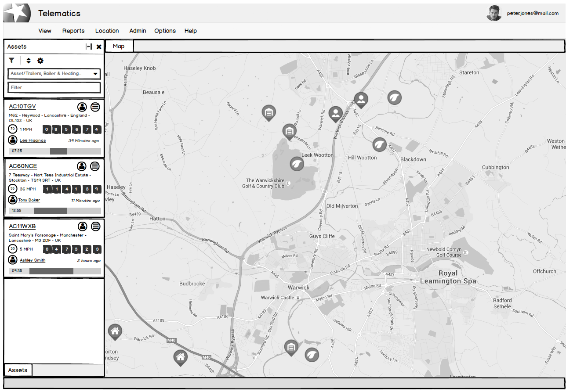This screenshot has height=392, width=566.
Task: Click the leaf marker at Leek Wootton
Action: point(298,164)
